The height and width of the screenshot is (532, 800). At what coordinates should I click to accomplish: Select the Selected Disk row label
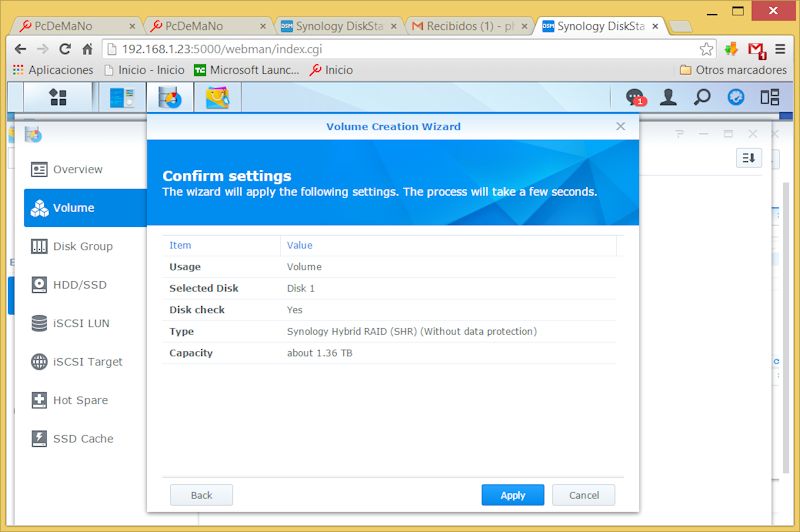(x=204, y=288)
